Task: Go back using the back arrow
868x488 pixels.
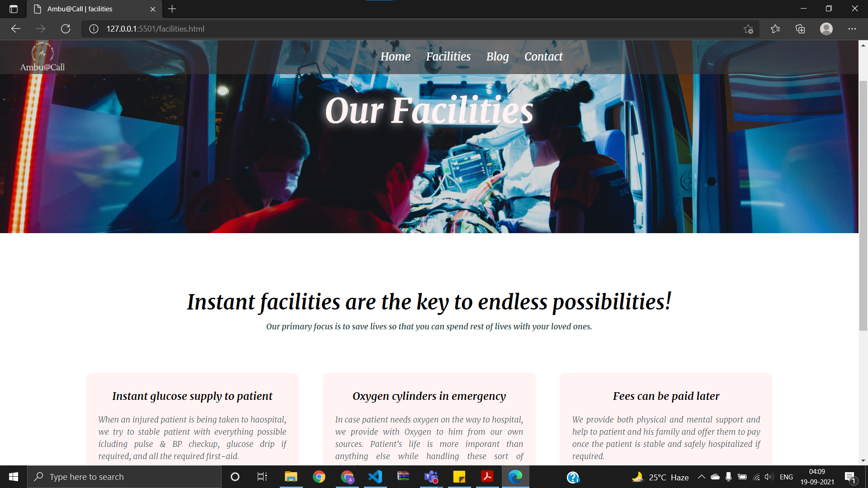Action: click(16, 29)
